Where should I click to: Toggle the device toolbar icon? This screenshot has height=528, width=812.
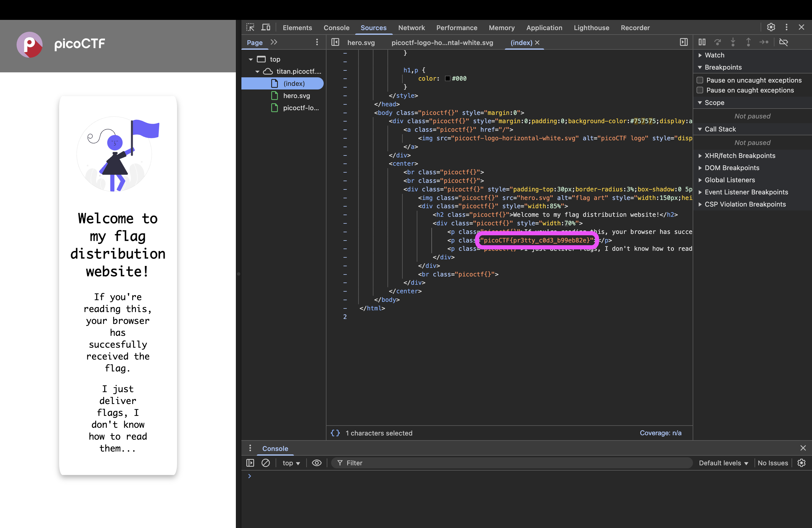coord(266,27)
